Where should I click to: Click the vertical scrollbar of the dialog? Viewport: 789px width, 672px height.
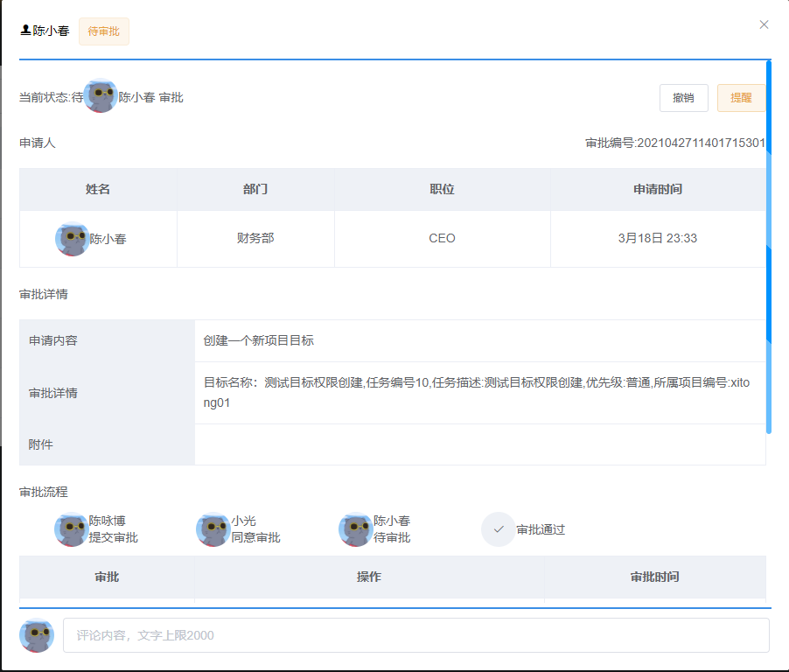click(768, 247)
